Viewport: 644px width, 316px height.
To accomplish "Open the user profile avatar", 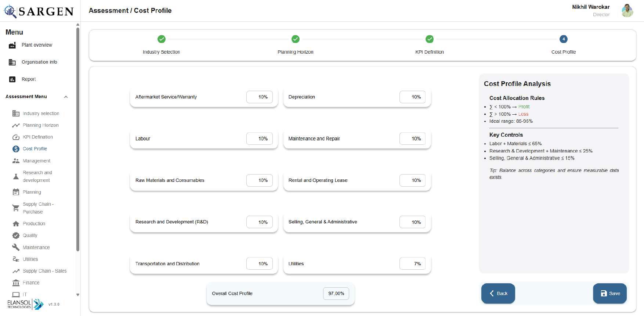I will pos(627,11).
